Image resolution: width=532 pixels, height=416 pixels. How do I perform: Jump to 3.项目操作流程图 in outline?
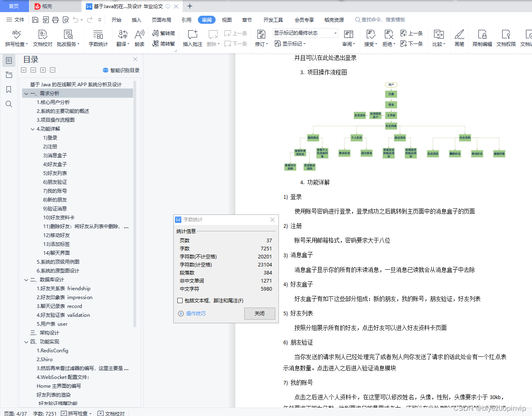coord(56,120)
